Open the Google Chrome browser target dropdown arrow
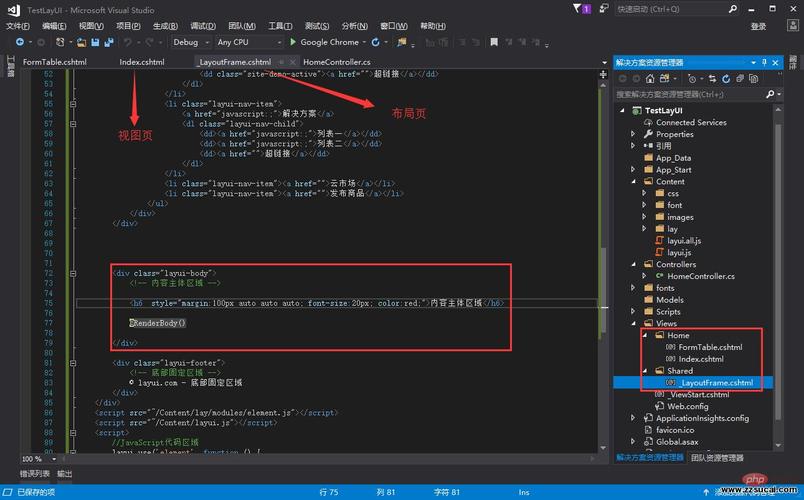The image size is (804, 500). [364, 42]
